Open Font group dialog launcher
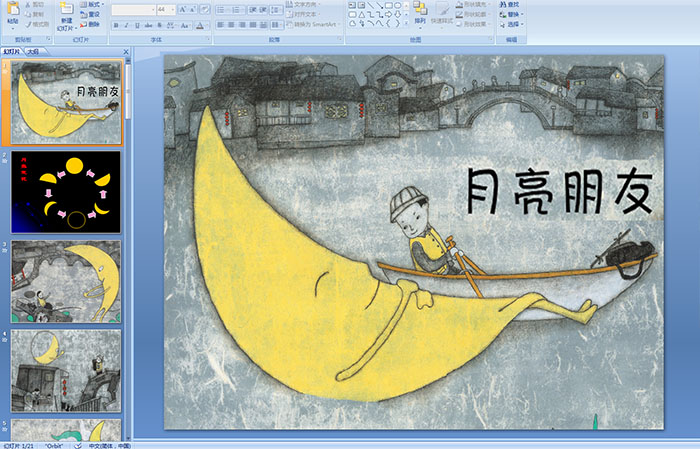700x449 pixels. click(208, 40)
